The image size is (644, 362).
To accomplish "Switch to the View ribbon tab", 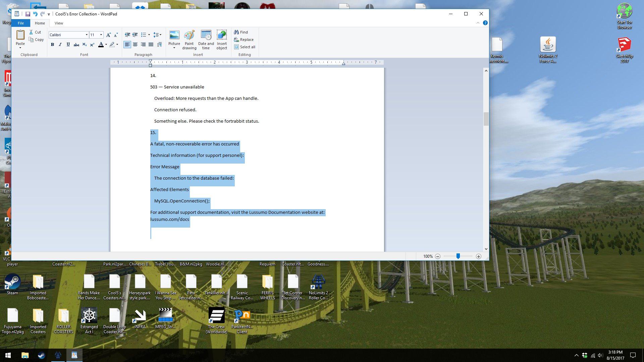I will point(59,23).
